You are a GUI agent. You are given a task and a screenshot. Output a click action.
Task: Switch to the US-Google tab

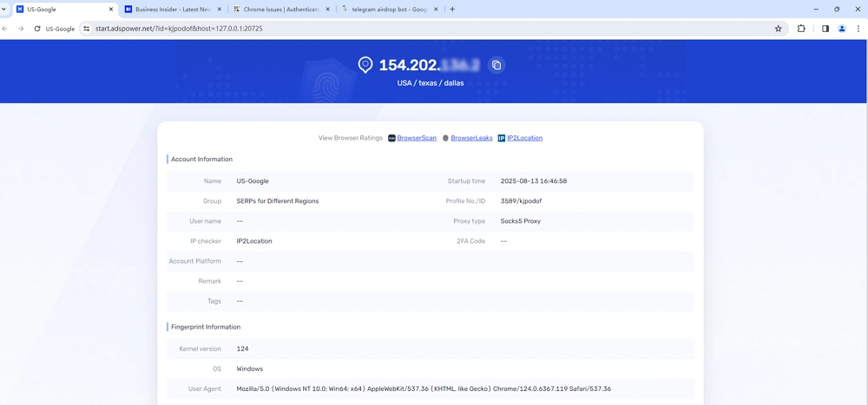(x=65, y=10)
